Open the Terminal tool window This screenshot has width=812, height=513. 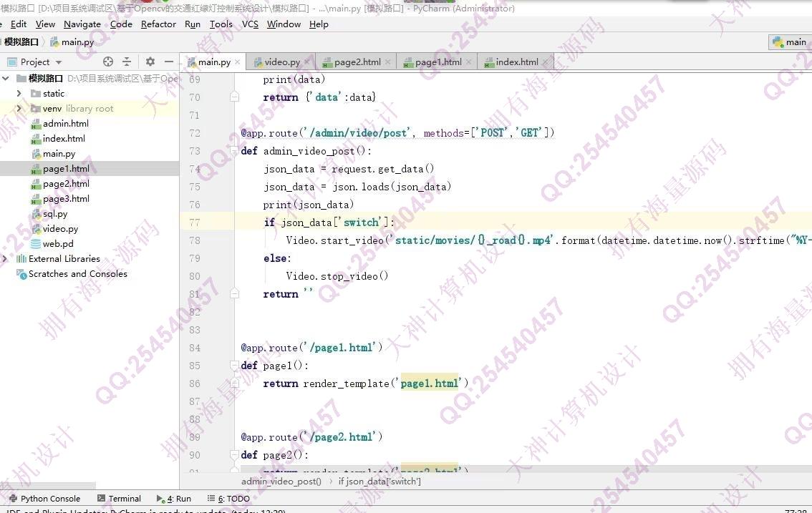tap(119, 499)
